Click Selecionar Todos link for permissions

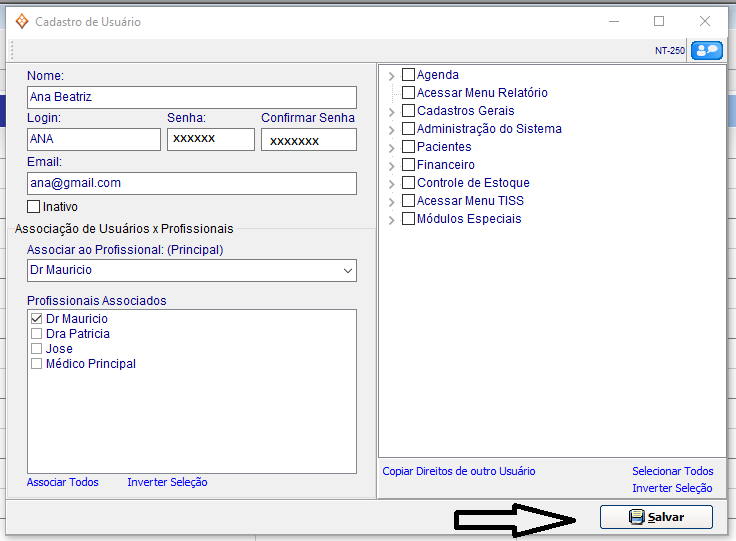pos(672,471)
